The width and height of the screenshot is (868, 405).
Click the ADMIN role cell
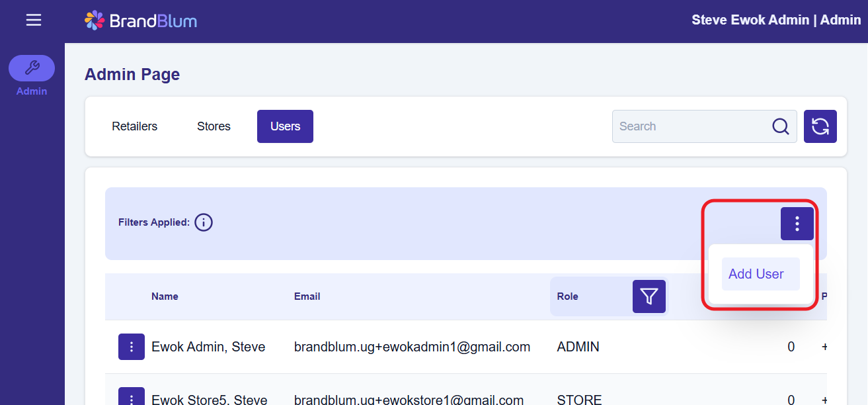point(578,347)
